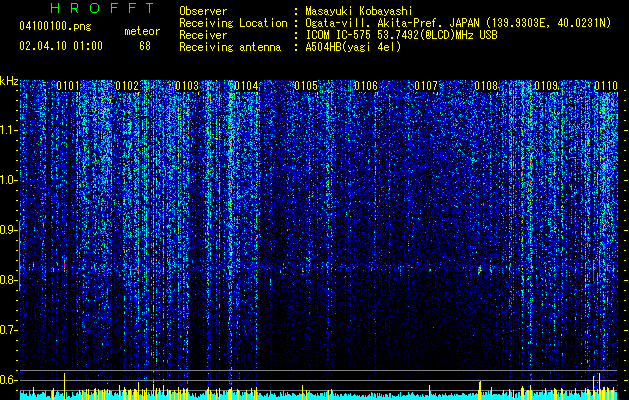The height and width of the screenshot is (400, 629).
Task: Click the 'meteor' count label
Action: (142, 31)
